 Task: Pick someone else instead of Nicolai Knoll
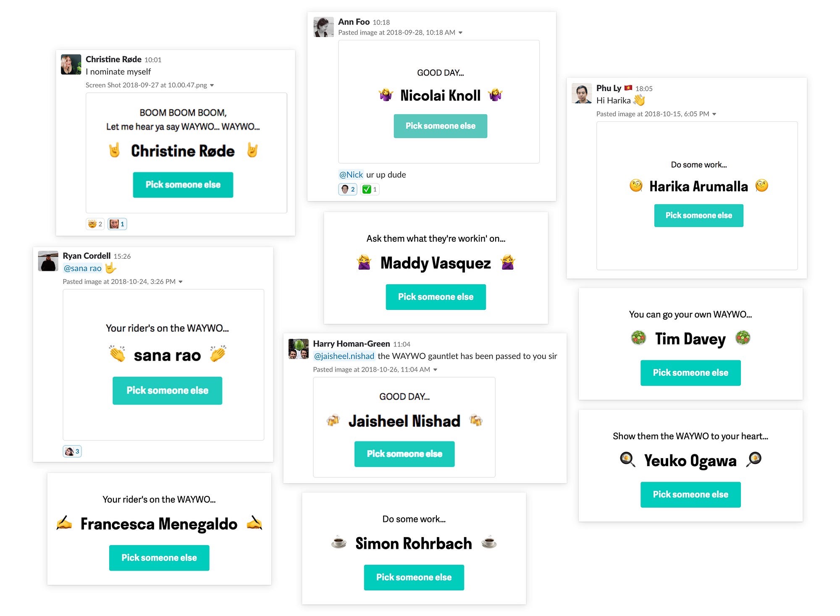pyautogui.click(x=441, y=126)
